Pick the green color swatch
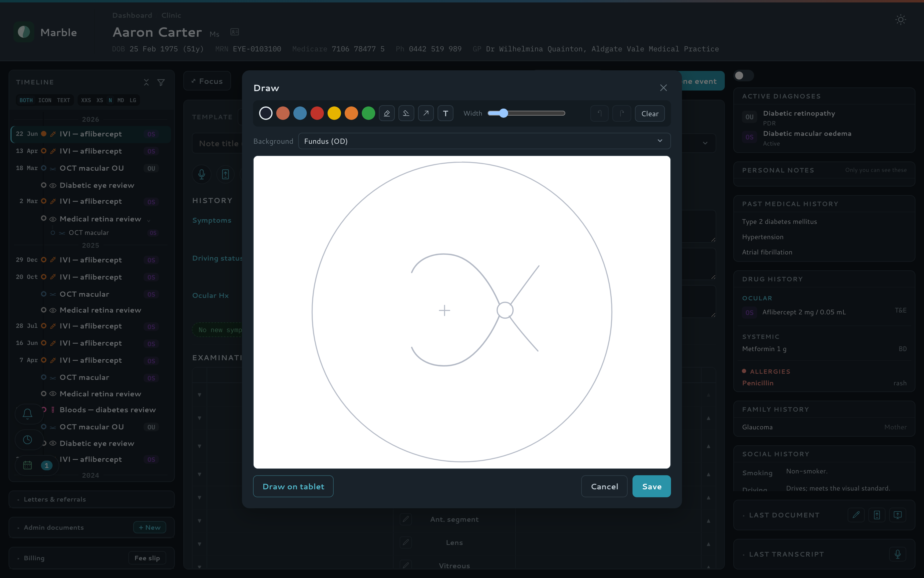Image resolution: width=924 pixels, height=578 pixels. point(369,113)
